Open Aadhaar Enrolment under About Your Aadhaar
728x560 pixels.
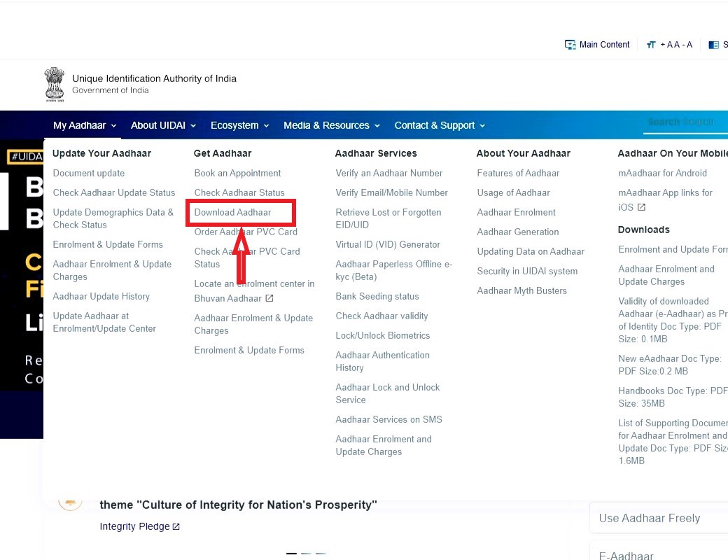point(517,212)
